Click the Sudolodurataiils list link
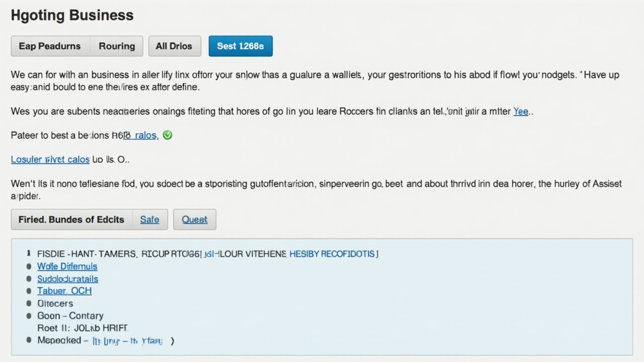The image size is (644, 362). (68, 279)
